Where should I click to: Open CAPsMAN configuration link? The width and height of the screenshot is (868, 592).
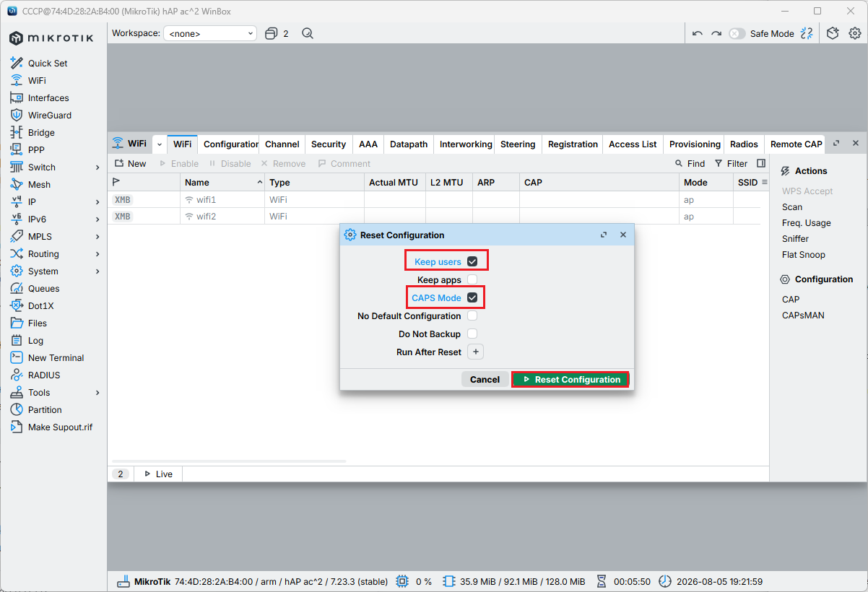point(803,315)
